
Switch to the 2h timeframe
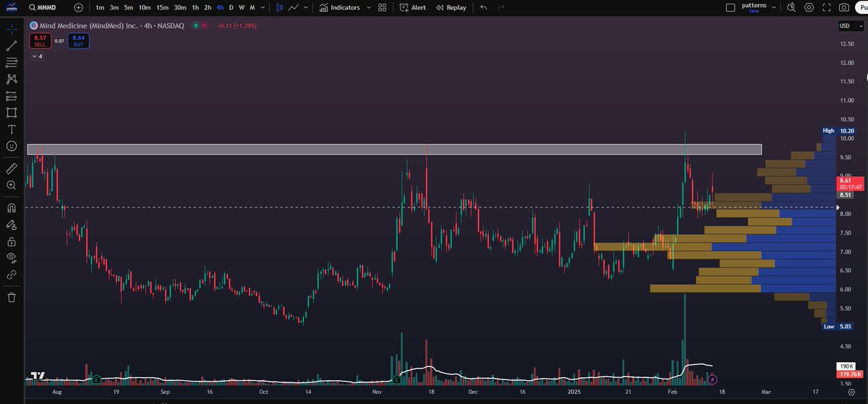tap(208, 7)
